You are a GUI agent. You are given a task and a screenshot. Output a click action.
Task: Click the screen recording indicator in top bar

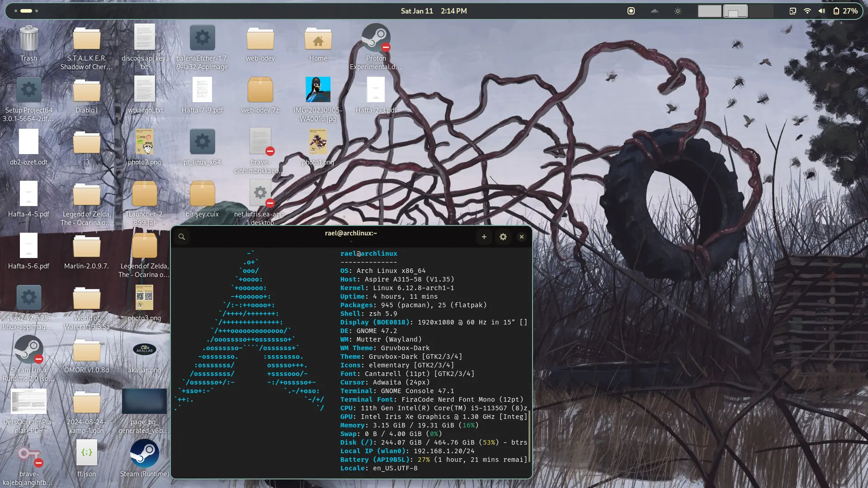coord(631,11)
